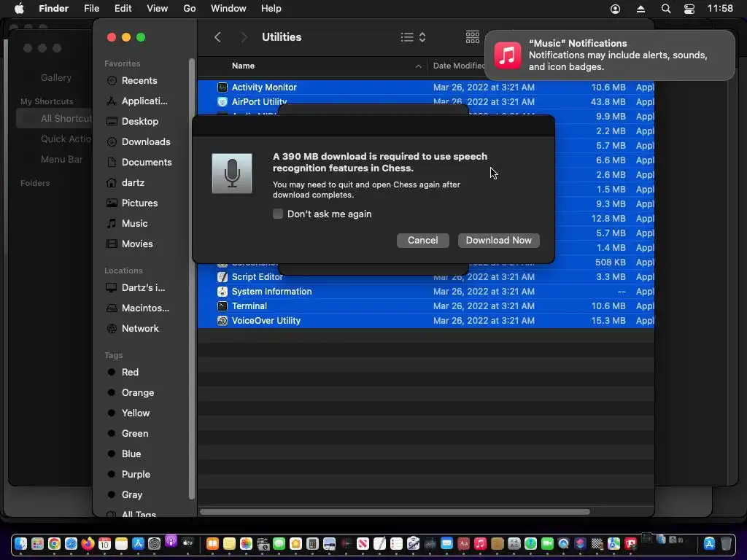Sort by Date Modified column

point(459,66)
